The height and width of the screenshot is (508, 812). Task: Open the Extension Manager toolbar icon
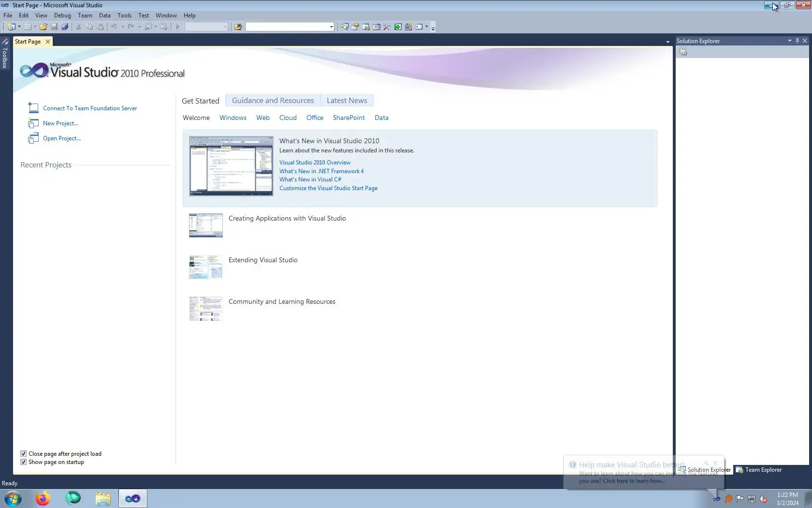[x=408, y=27]
